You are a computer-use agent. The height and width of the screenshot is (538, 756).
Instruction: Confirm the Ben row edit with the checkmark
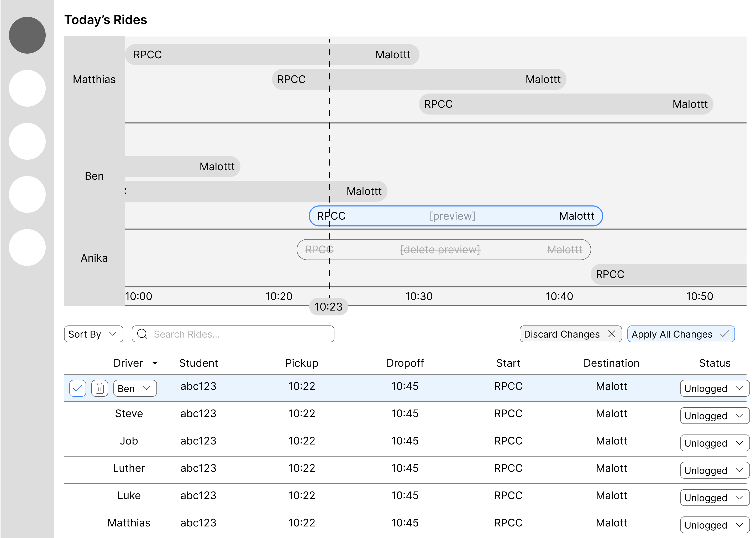[78, 388]
